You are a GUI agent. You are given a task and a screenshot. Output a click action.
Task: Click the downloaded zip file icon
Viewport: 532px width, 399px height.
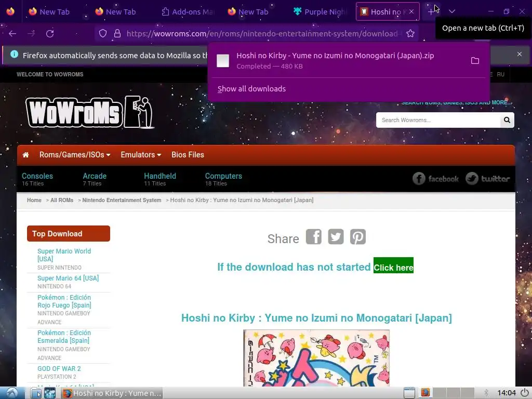point(223,61)
